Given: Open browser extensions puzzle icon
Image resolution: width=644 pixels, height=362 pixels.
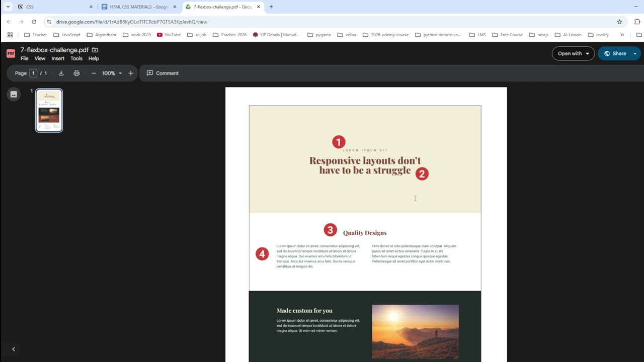Looking at the screenshot, I should click(637, 22).
